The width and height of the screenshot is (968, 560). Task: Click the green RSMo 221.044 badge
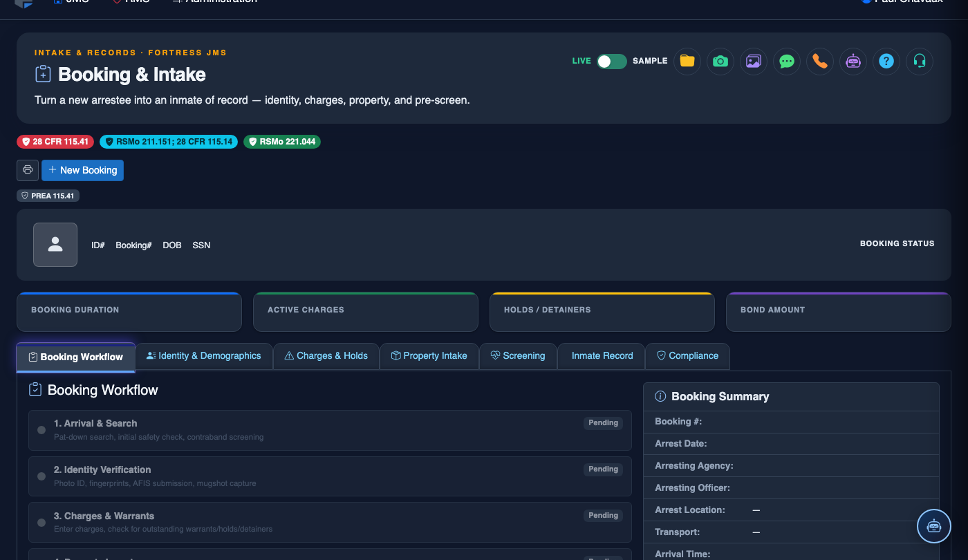(x=282, y=142)
